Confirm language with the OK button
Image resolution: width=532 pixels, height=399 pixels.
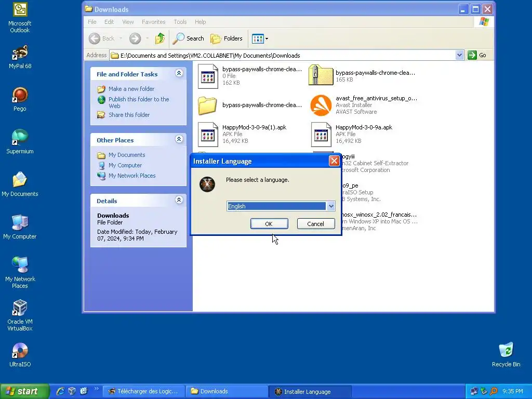click(x=269, y=223)
